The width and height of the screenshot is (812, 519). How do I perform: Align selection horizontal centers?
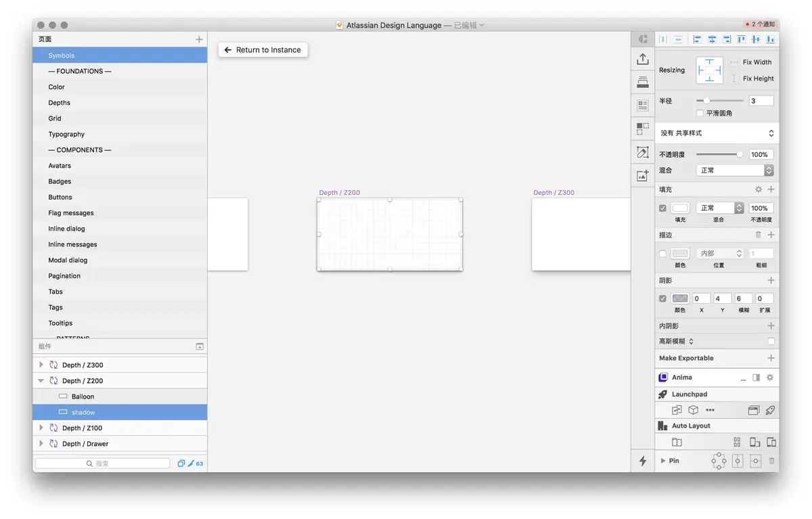[x=712, y=40]
